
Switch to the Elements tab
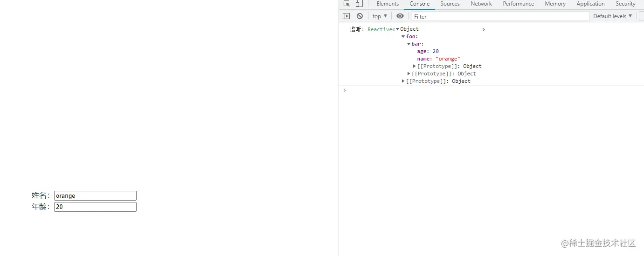click(x=388, y=4)
